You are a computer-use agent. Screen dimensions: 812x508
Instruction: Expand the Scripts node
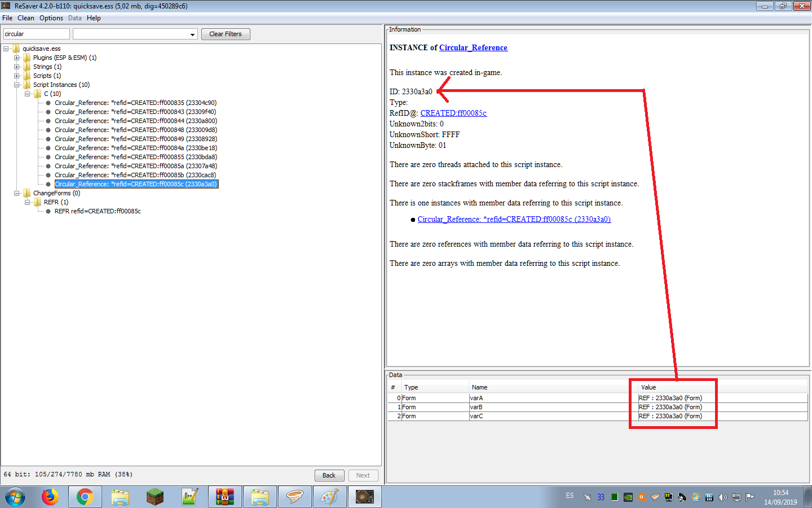[17, 76]
